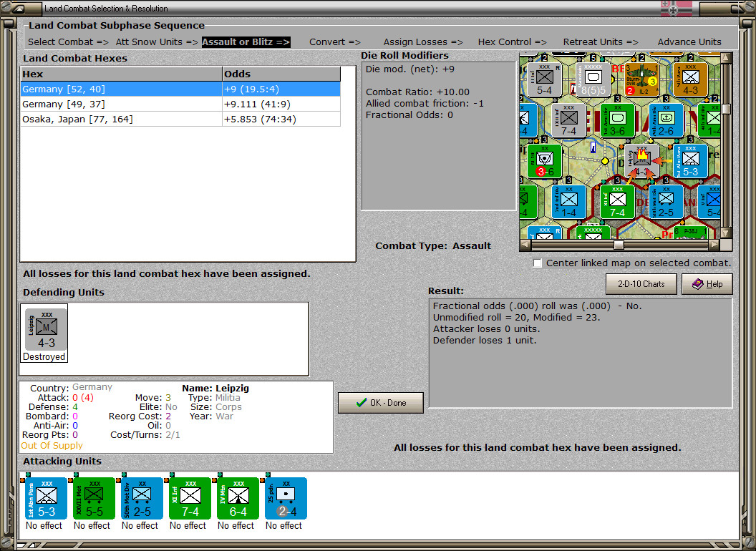The image size is (756, 551).
Task: Click the Hex column header
Action: click(x=121, y=74)
